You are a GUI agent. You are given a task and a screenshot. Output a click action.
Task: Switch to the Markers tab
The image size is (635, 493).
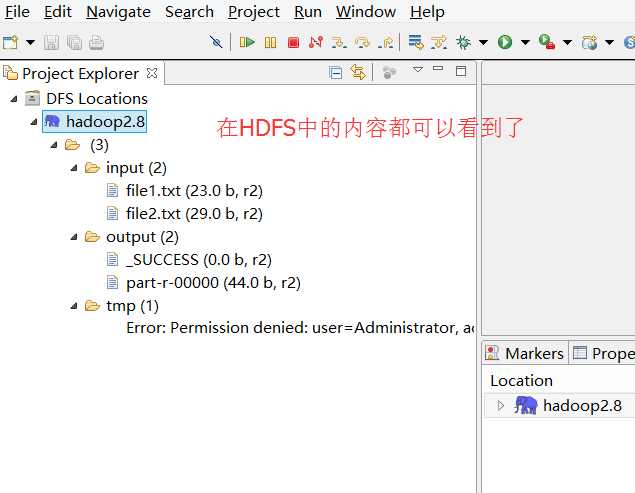tap(525, 353)
